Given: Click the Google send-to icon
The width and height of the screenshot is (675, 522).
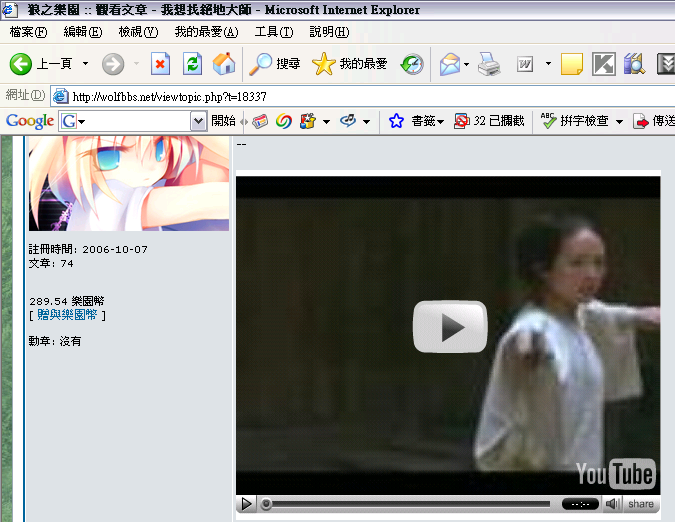Looking at the screenshot, I should pos(348,121).
